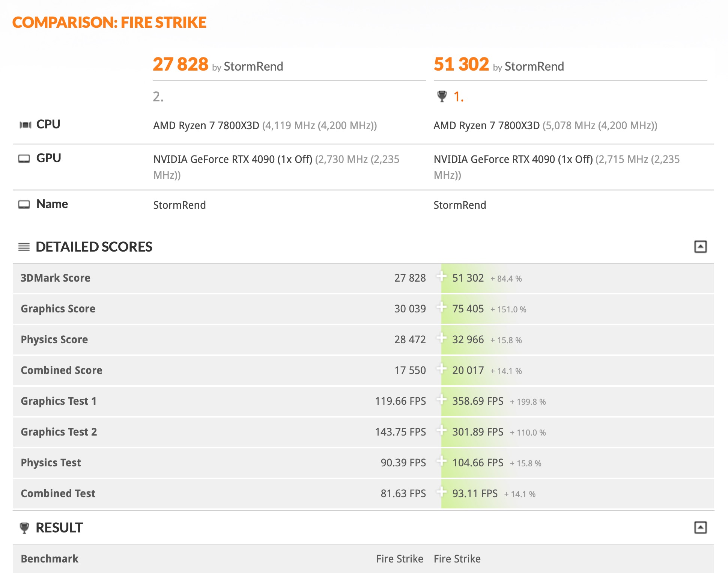728x573 pixels.
Task: Open the 27 828 score result
Action: click(x=180, y=64)
